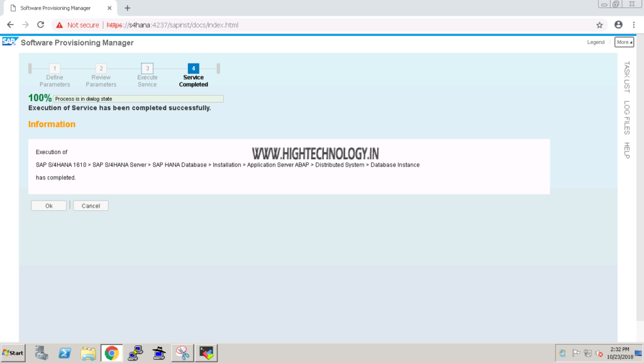Select step 3 Execute Service
This screenshot has height=363, width=644.
point(147,75)
